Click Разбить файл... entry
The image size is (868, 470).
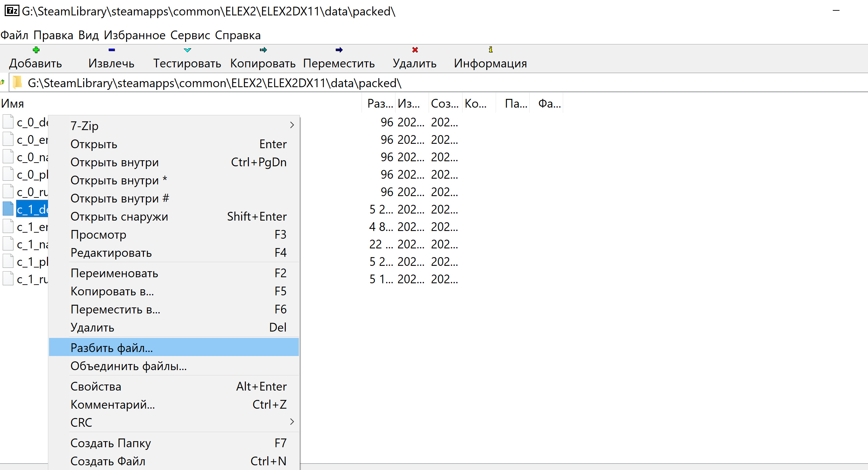coord(174,347)
